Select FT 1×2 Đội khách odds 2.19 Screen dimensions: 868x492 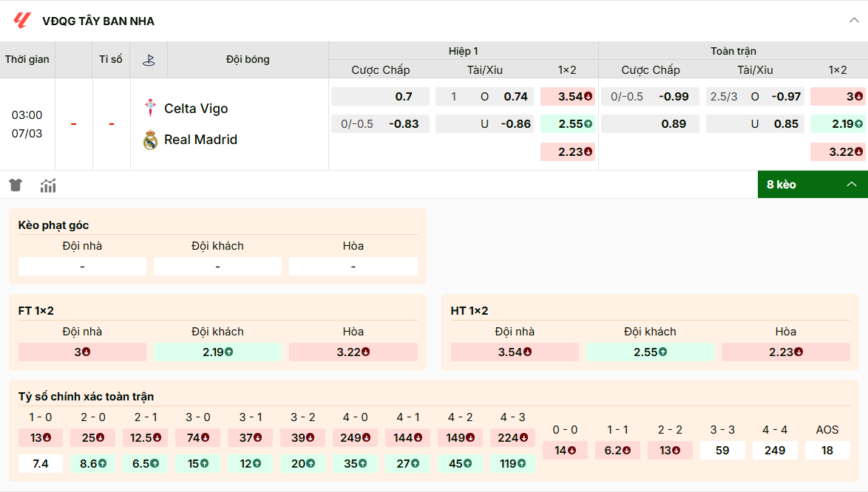pos(217,352)
